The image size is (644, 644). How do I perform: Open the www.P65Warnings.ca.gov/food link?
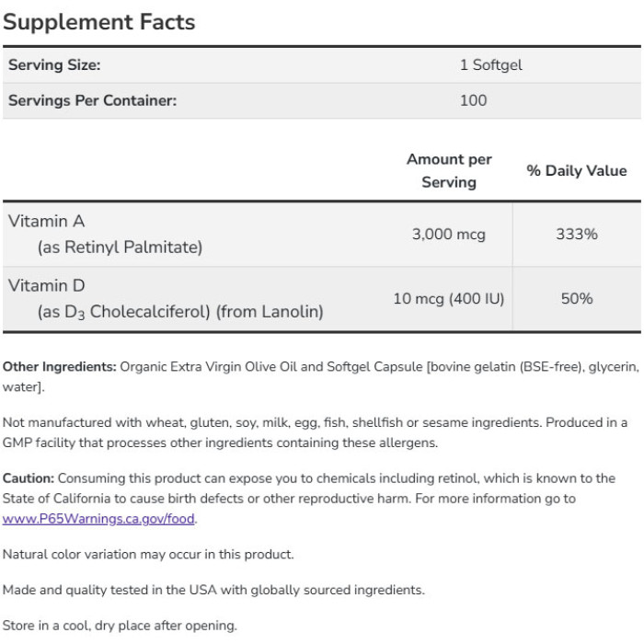[99, 518]
